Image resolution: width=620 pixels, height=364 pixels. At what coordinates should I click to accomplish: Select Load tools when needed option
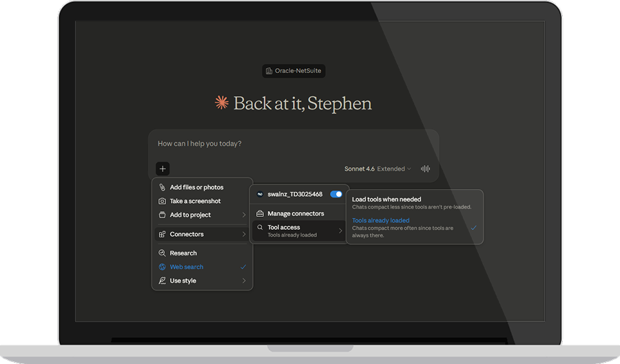coord(415,203)
